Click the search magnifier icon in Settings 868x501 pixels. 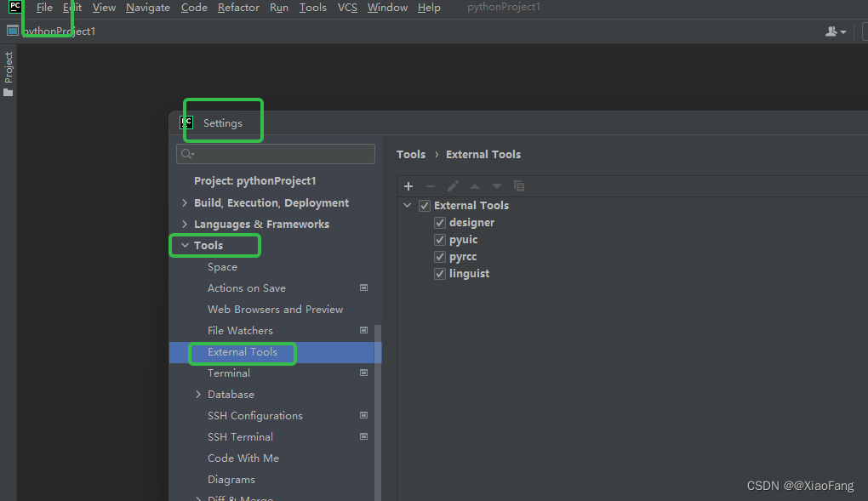point(187,154)
